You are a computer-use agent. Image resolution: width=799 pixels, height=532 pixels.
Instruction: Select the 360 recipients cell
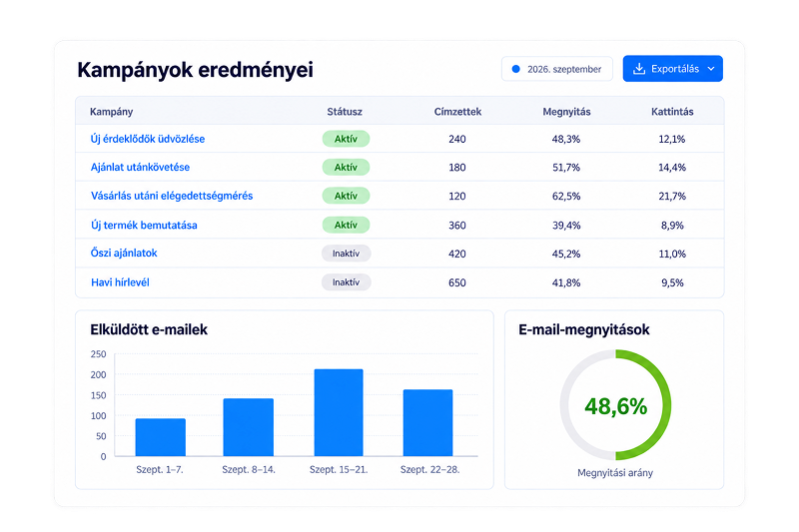coord(457,226)
